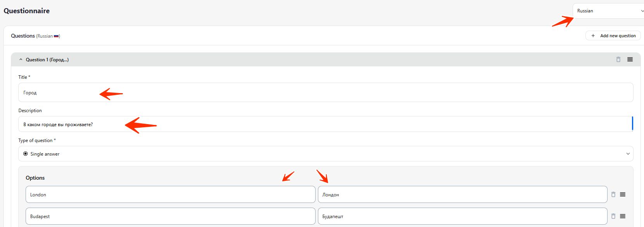Click the Лондон translation input
The height and width of the screenshot is (227, 644).
point(462,194)
